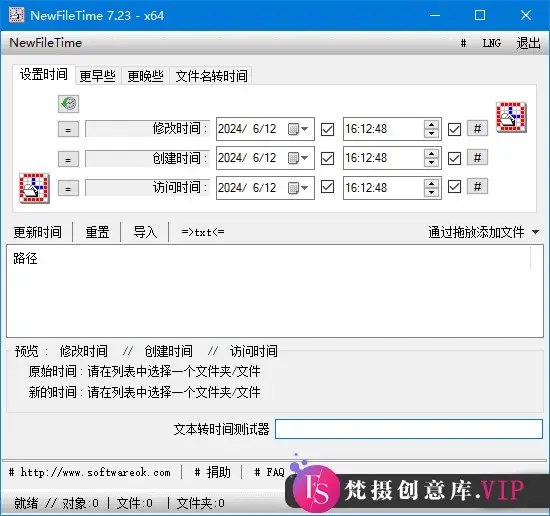Image resolution: width=550 pixels, height=516 pixels.
Task: Click the 就绪 status bar text
Action: click(x=26, y=503)
